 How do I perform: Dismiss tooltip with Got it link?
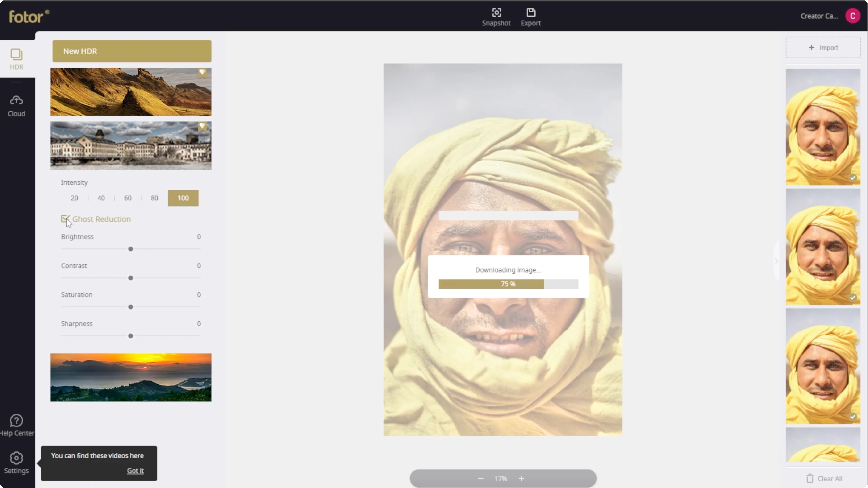pyautogui.click(x=135, y=471)
